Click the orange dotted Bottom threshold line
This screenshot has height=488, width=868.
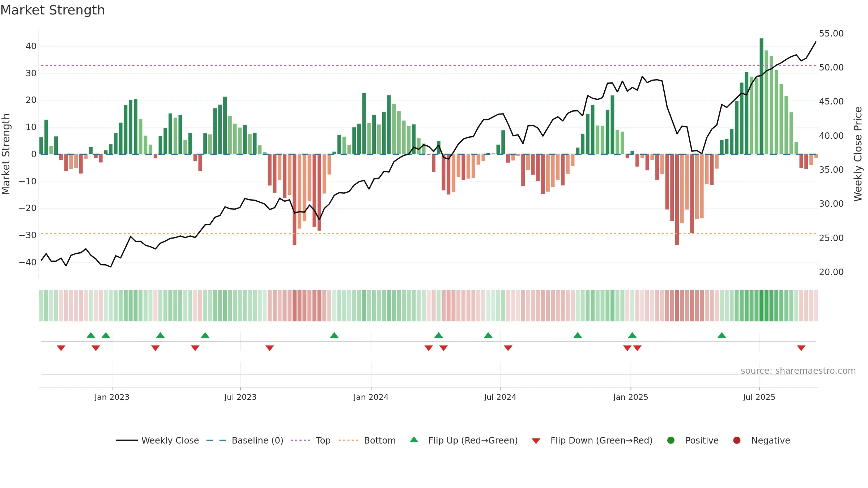click(429, 234)
